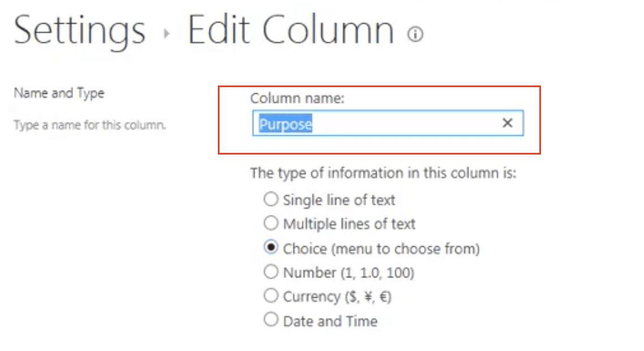Click the 'Column name:' field label
The height and width of the screenshot is (351, 644).
click(x=297, y=99)
